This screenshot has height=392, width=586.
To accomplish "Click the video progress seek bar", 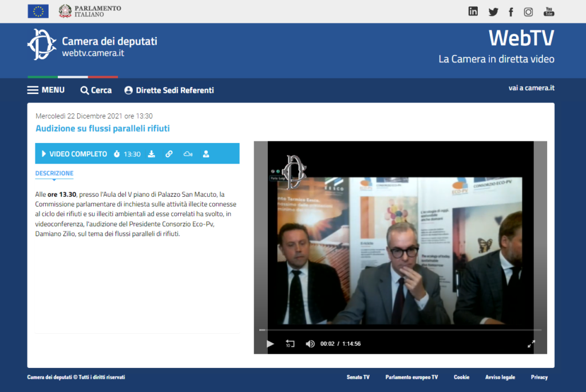I will (x=400, y=330).
